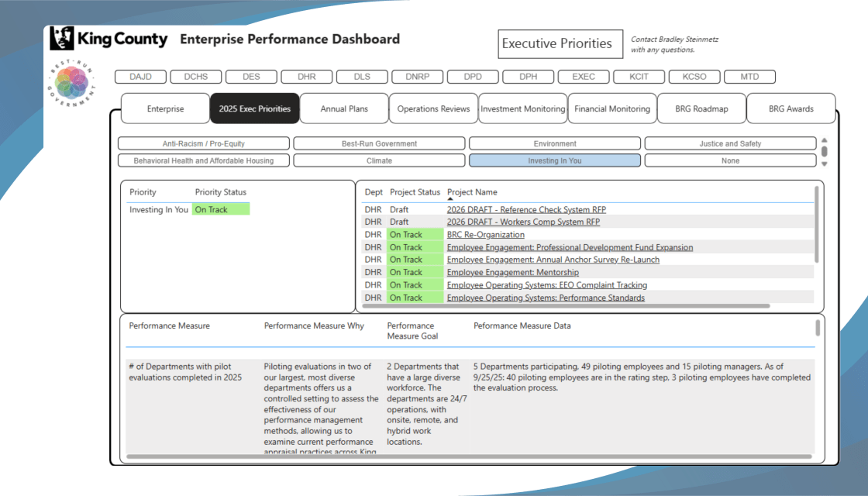Select the KCIT department button
Image resolution: width=868 pixels, height=496 pixels.
[x=639, y=77]
